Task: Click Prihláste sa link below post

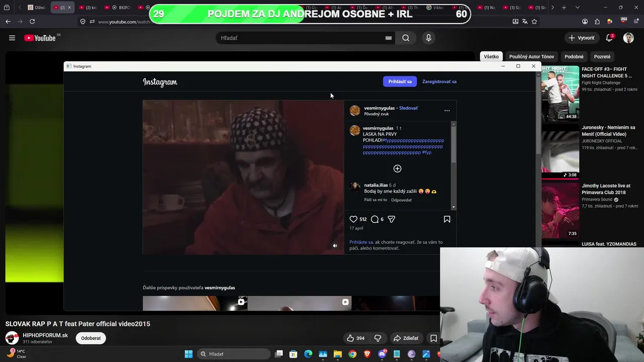Action: pyautogui.click(x=361, y=242)
